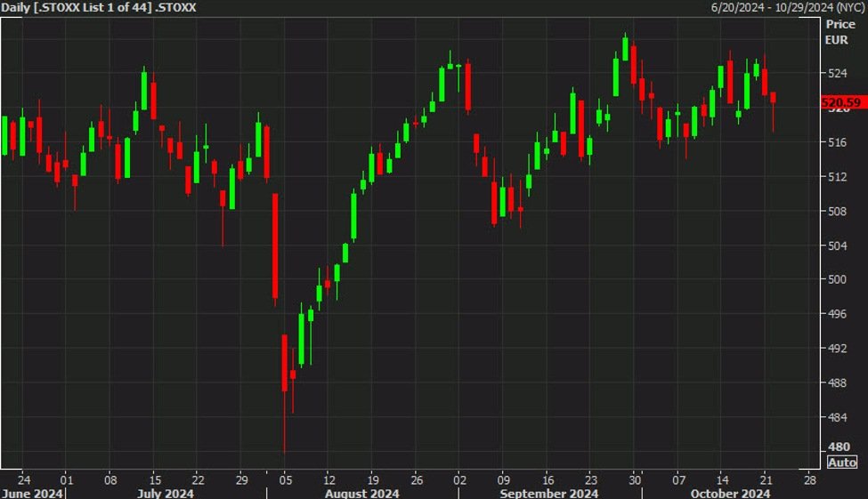This screenshot has height=499, width=868.
Task: Click the red candle with the lowest wick
Action: pyautogui.click(x=285, y=363)
